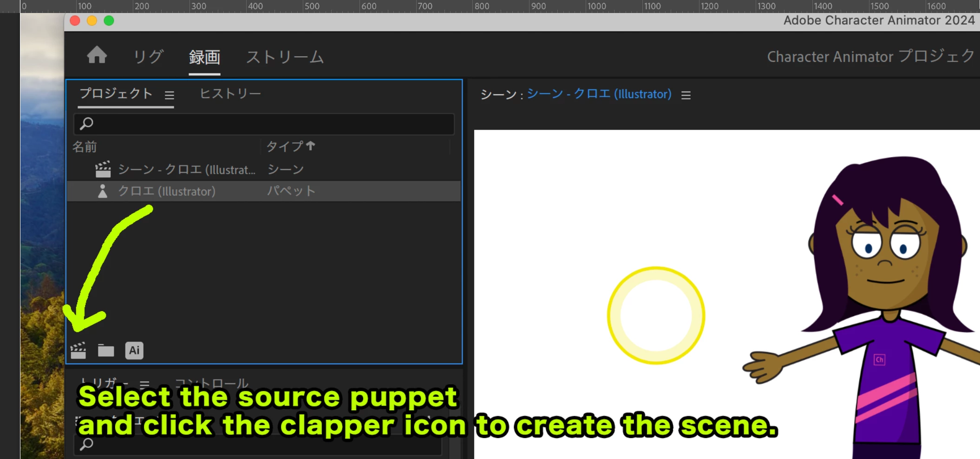The width and height of the screenshot is (980, 459).
Task: Go to the Home screen icon
Action: click(97, 55)
